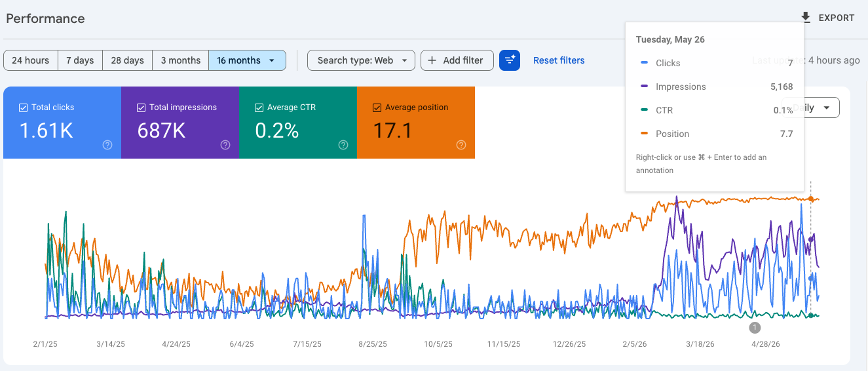This screenshot has height=371, width=868.
Task: Click the 3/18/26 axis date label
Action: pyautogui.click(x=700, y=343)
